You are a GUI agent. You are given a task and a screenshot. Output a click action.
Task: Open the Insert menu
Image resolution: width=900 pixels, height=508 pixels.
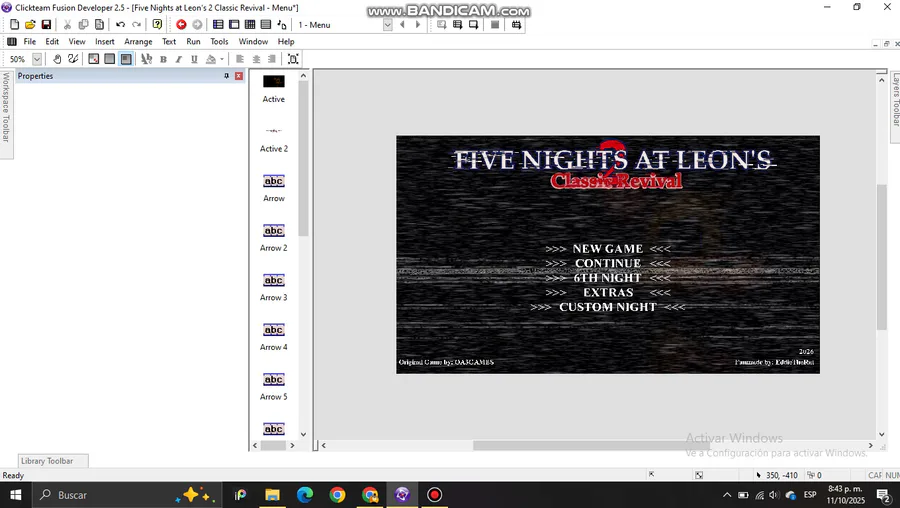tap(104, 41)
